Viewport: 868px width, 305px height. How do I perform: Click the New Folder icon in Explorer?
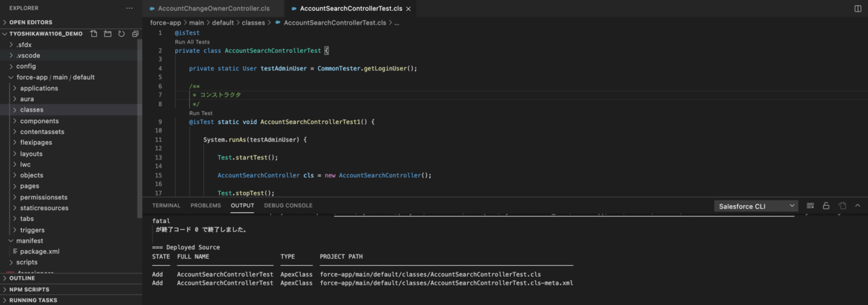108,34
